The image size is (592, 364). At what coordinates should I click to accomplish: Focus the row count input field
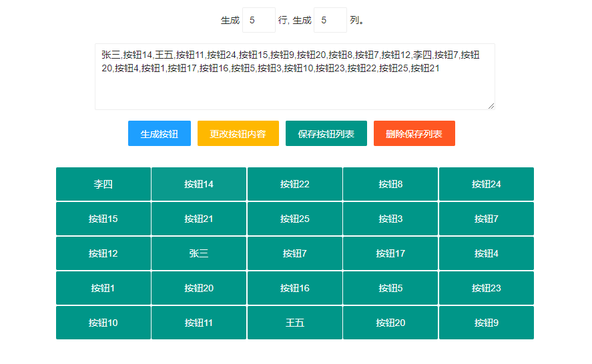259,20
